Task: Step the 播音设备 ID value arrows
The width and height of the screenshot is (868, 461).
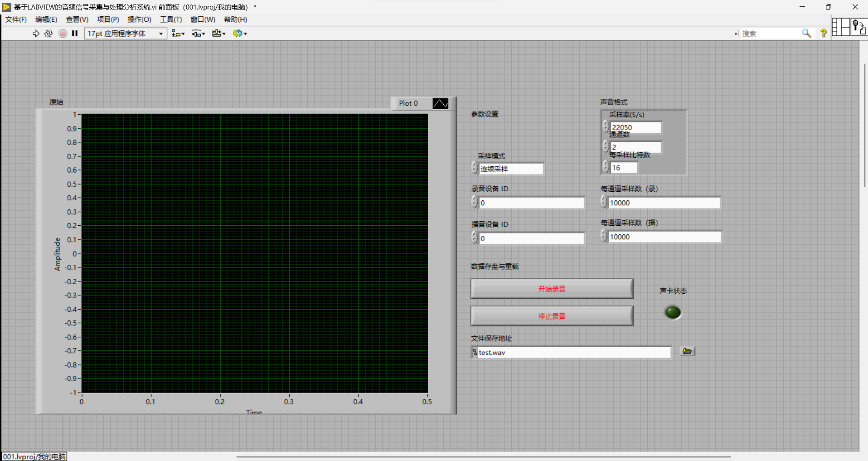Action: [475, 237]
